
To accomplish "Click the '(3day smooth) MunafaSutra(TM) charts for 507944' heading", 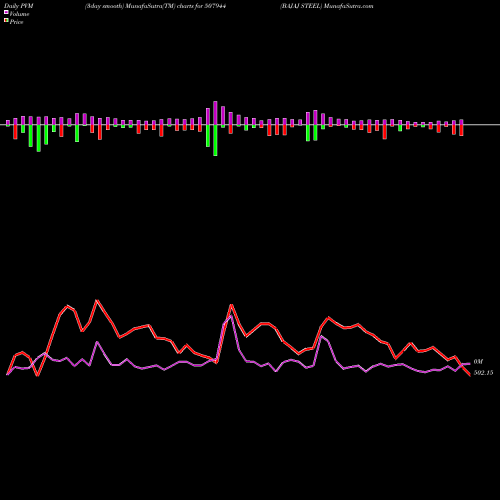I will [156, 6].
